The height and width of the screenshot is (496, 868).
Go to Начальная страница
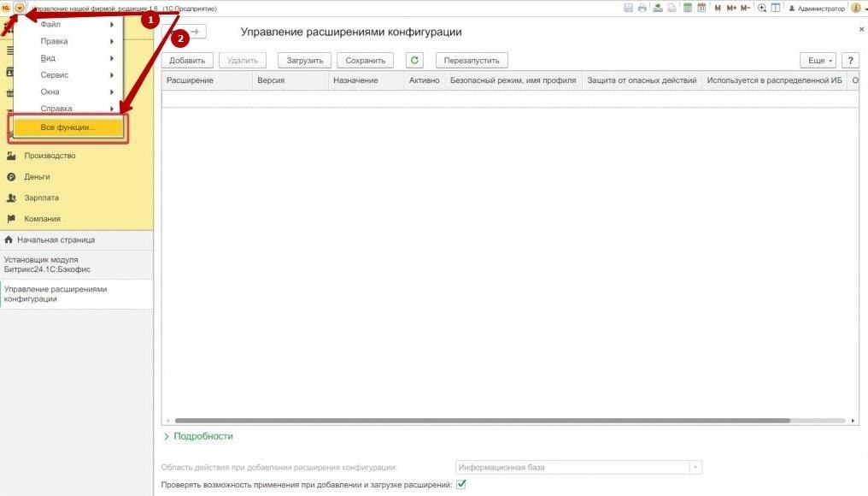tap(76, 240)
